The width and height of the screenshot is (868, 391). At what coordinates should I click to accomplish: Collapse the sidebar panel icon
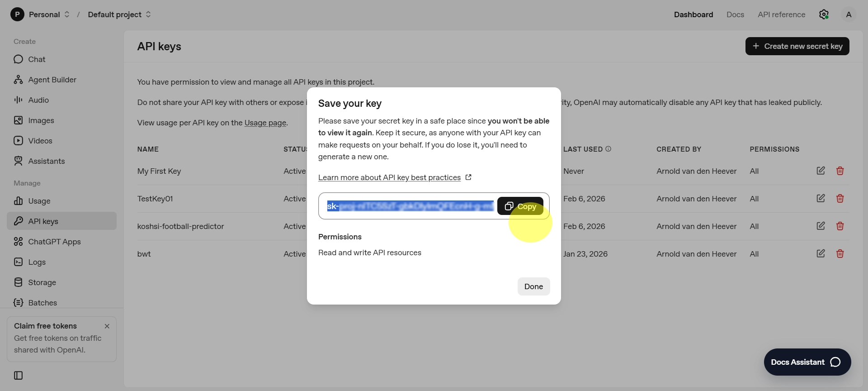point(19,375)
